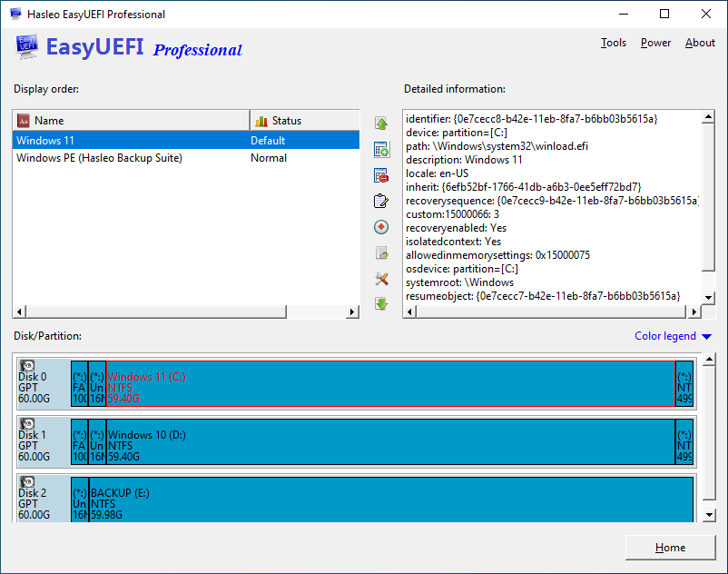The width and height of the screenshot is (728, 574).
Task: Click the 'locale: en-US' line
Action: coord(437,173)
